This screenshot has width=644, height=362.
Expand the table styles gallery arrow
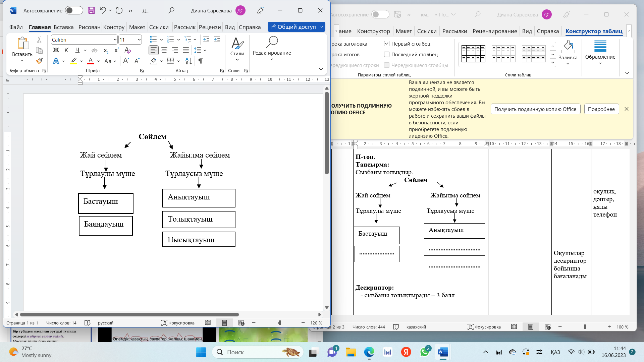click(553, 62)
